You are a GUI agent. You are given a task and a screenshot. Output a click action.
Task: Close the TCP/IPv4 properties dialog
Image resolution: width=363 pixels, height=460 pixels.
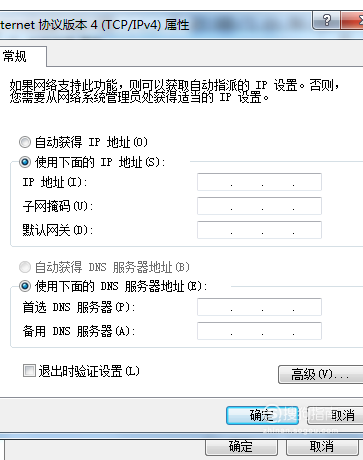point(352,21)
